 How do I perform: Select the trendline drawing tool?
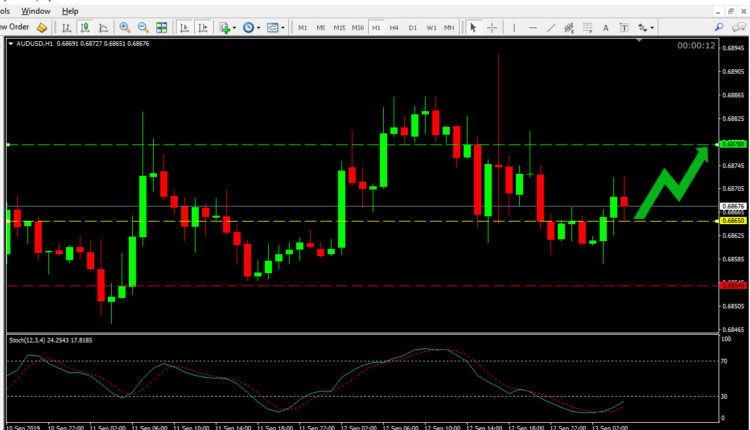[x=551, y=28]
